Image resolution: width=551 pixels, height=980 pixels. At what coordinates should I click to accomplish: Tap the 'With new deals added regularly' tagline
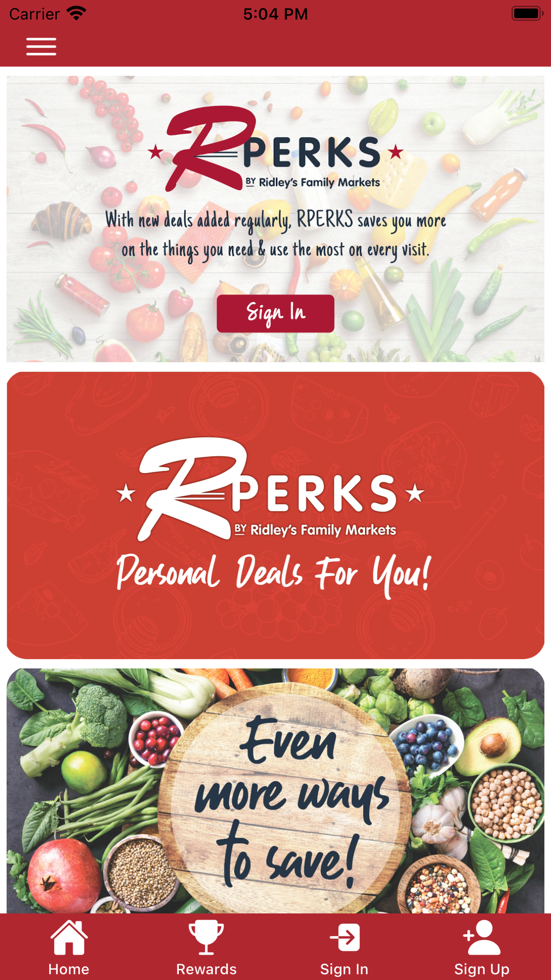(275, 235)
